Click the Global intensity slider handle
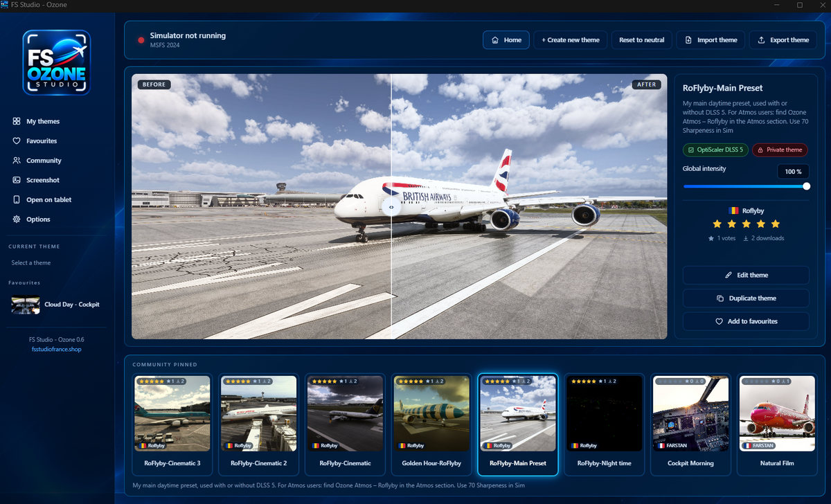 806,186
